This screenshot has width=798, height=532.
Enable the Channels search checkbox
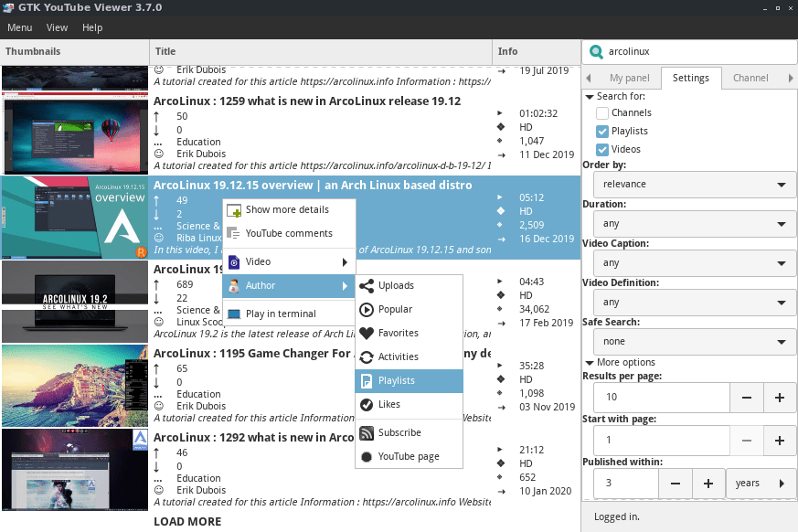click(x=602, y=112)
